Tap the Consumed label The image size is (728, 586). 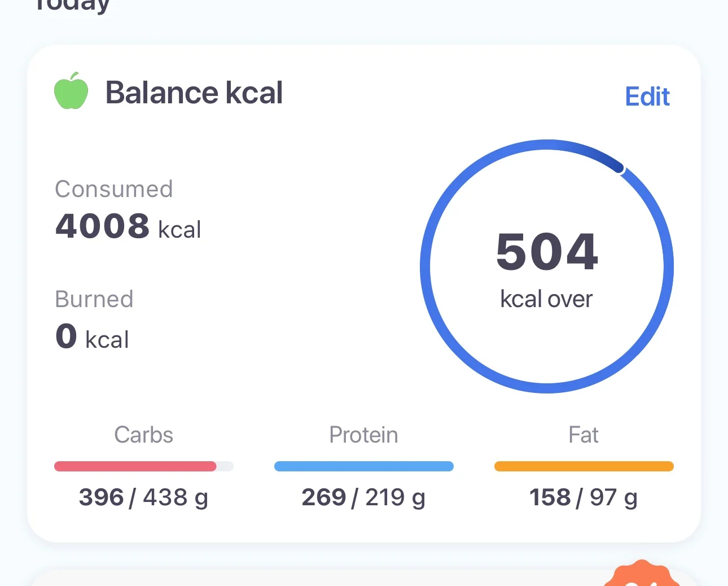114,189
